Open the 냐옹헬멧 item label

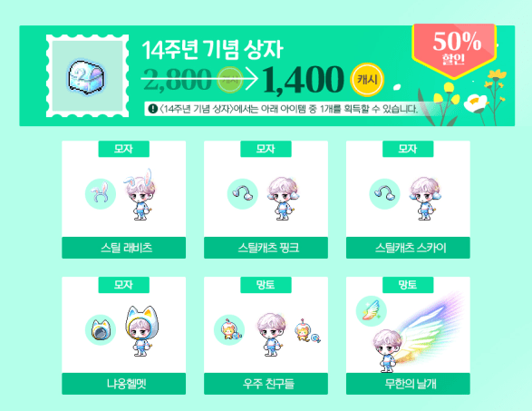[124, 384]
